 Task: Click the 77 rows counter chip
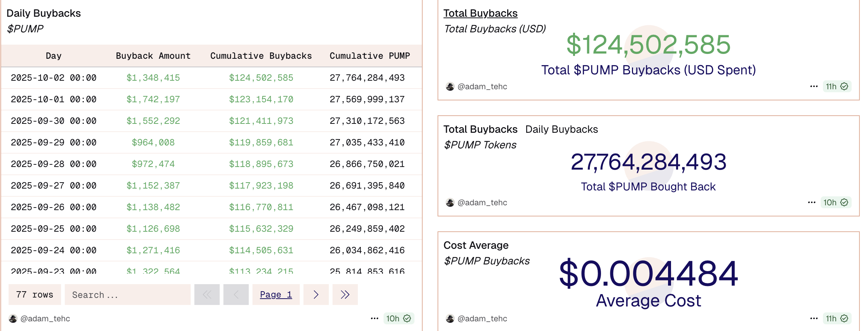(x=34, y=295)
